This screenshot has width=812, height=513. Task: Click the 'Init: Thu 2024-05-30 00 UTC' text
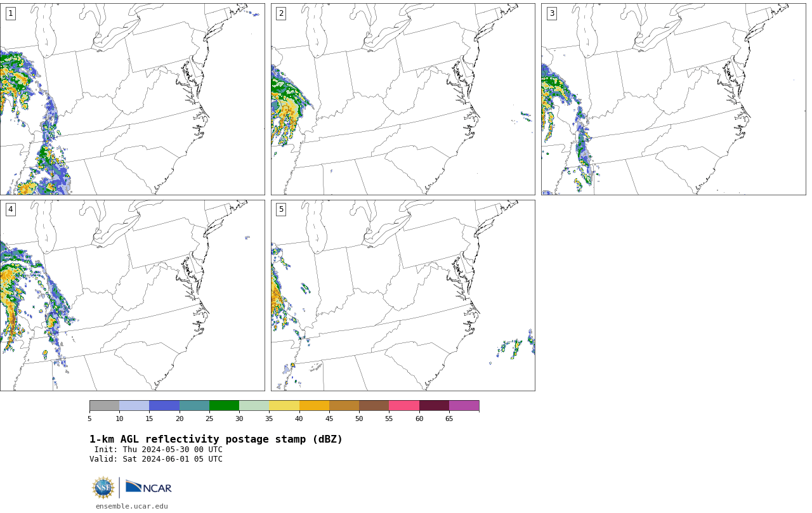(159, 450)
